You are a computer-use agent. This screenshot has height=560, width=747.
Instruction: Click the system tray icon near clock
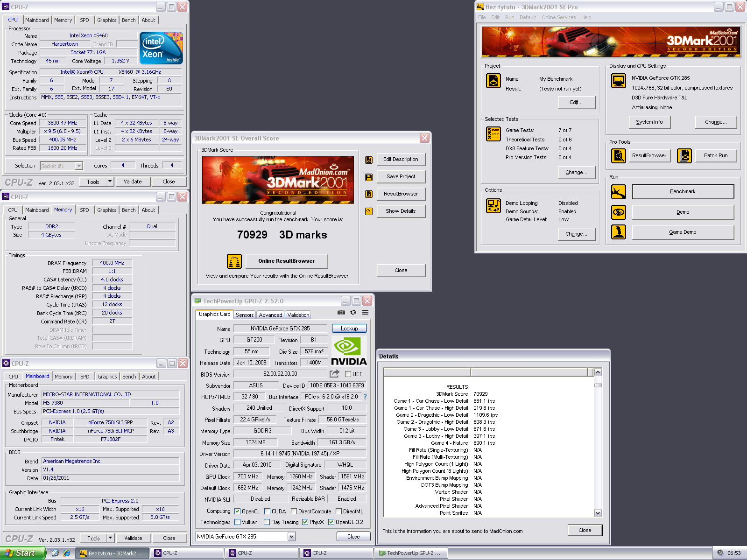click(x=720, y=553)
